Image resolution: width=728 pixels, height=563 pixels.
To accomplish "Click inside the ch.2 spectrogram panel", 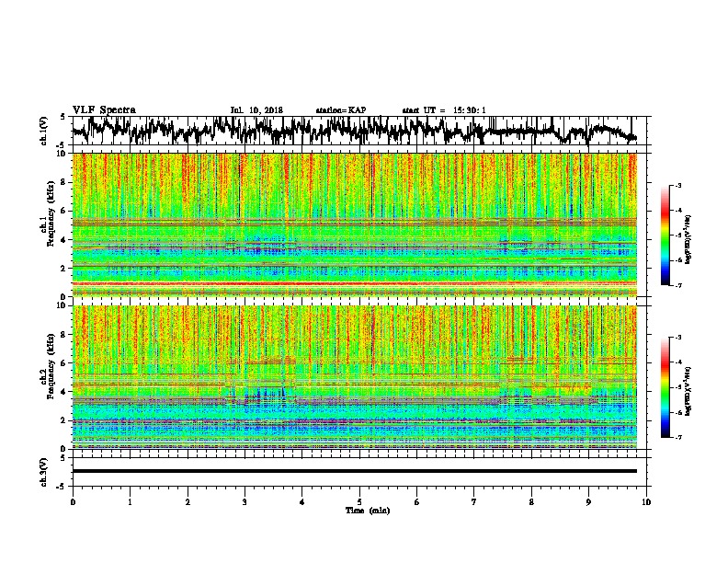I will click(355, 377).
